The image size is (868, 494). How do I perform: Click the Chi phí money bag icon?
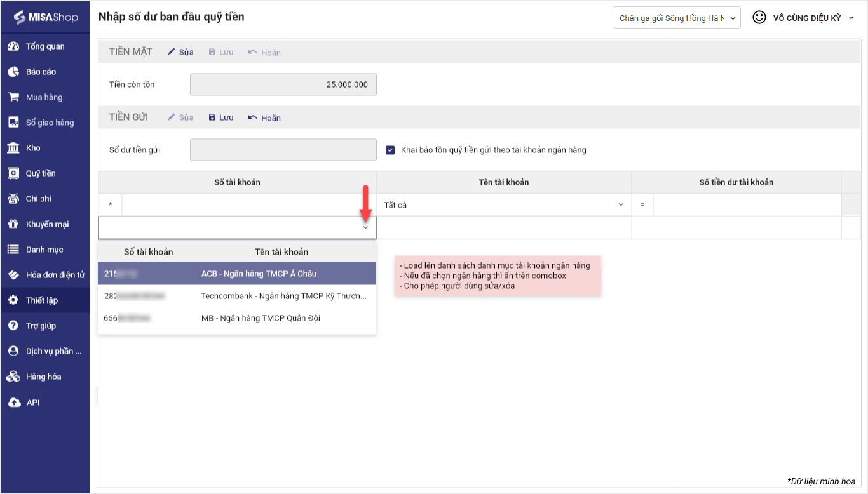coord(13,199)
